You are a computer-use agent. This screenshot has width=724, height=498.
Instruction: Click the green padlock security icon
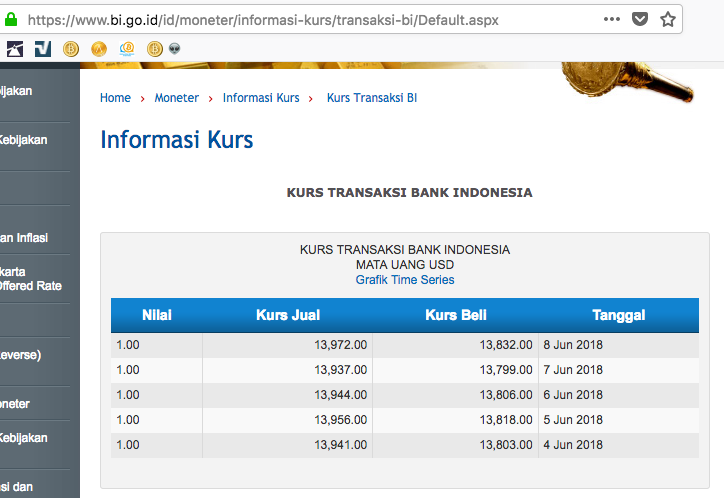11,19
